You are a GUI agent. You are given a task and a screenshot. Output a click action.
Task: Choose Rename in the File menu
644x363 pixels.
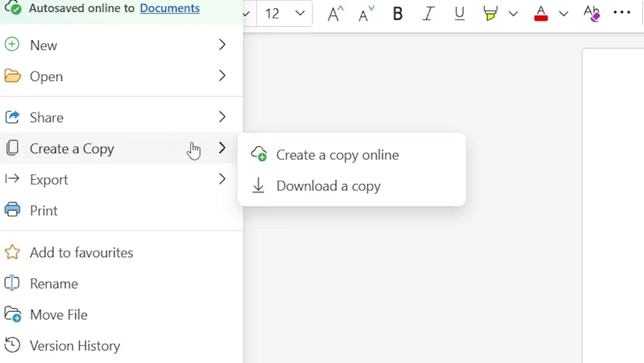(x=121, y=284)
